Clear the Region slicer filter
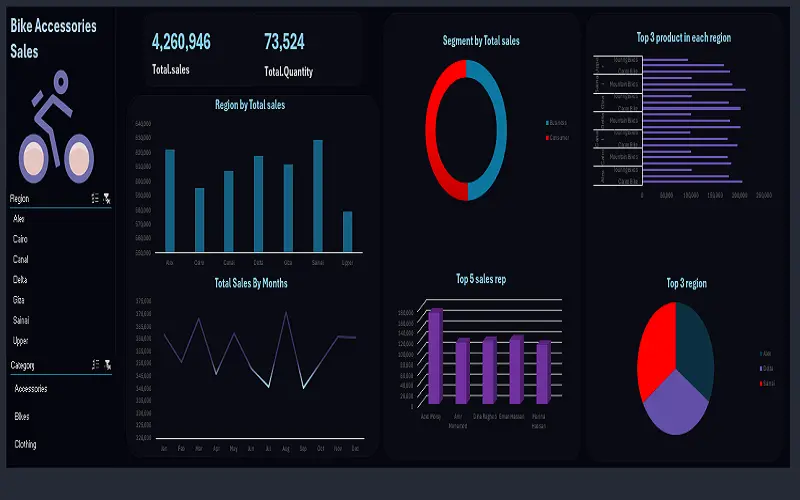This screenshot has width=800, height=500. tap(107, 198)
